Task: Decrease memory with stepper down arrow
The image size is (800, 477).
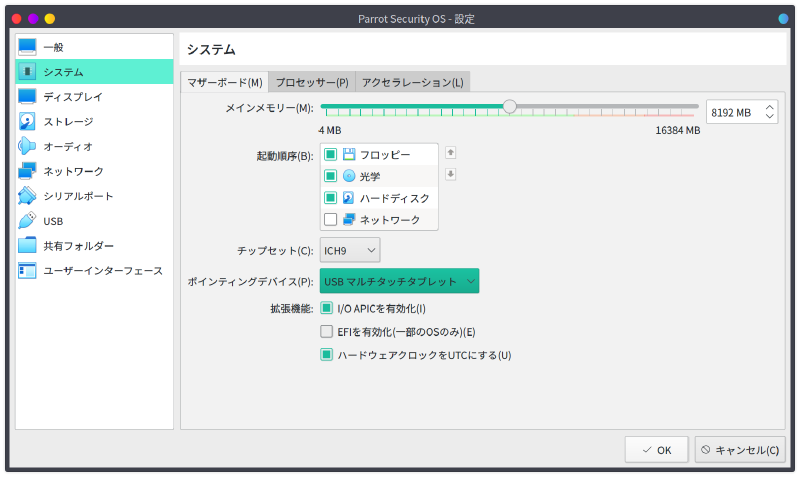Action: (x=769, y=117)
